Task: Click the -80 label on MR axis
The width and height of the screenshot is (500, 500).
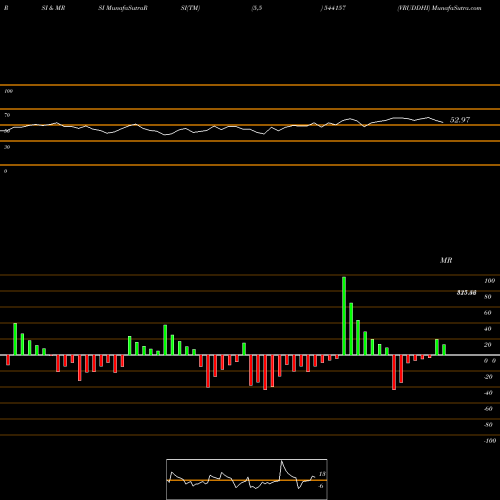Action: (488, 425)
